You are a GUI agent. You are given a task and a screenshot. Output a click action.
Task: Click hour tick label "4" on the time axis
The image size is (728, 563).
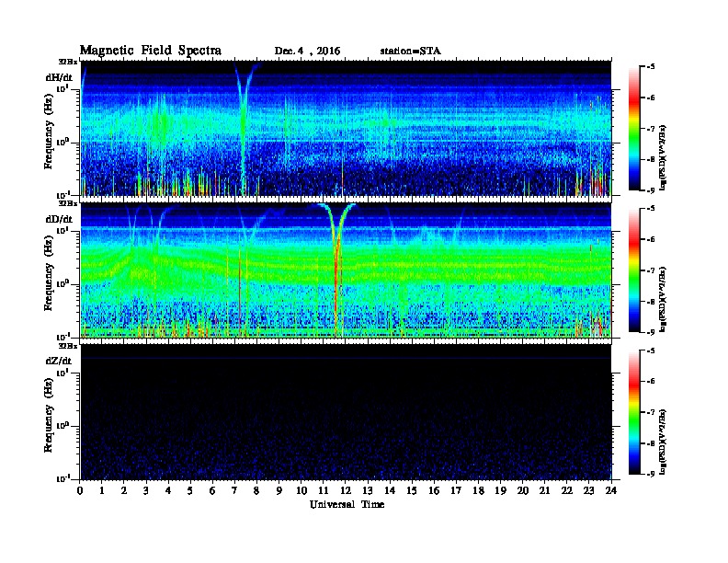[168, 490]
